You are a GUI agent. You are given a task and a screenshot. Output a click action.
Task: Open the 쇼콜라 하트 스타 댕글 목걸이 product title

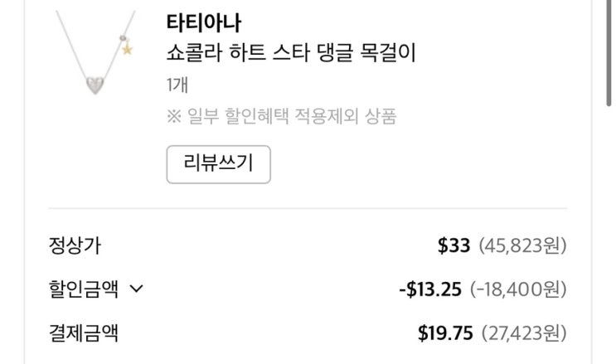coord(290,54)
